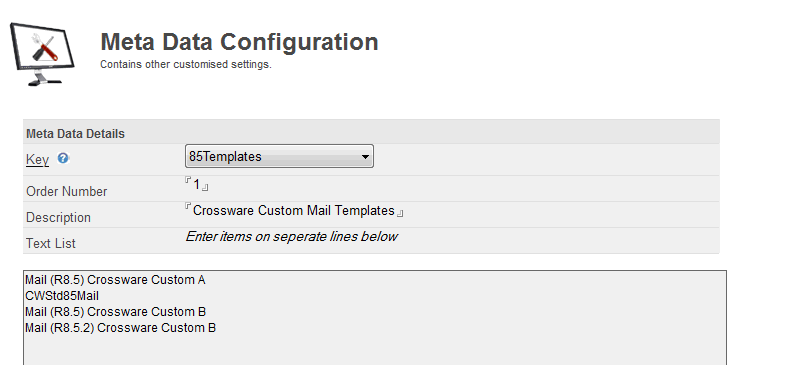
Task: Click the Description label
Action: click(58, 218)
